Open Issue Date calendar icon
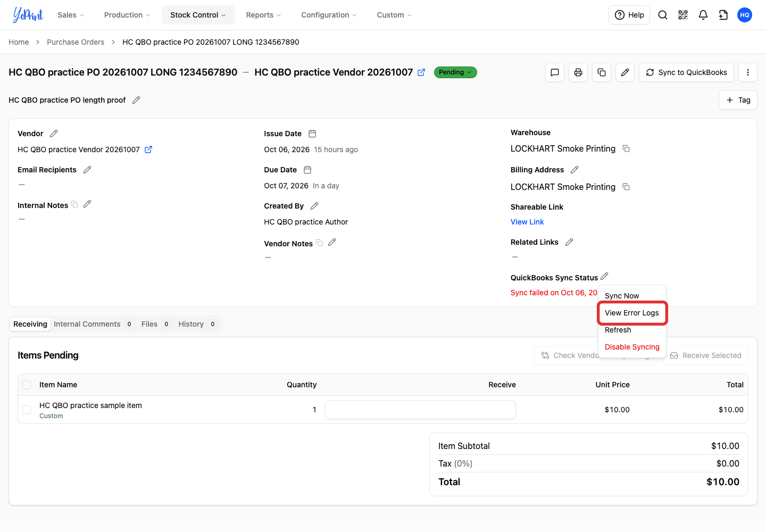This screenshot has width=766, height=532. click(312, 134)
